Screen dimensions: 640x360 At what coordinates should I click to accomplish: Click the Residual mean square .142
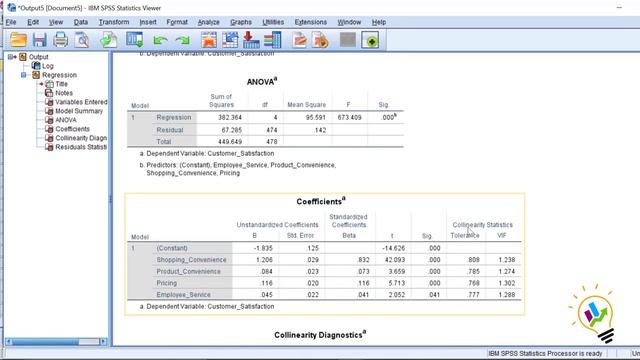[x=320, y=130]
